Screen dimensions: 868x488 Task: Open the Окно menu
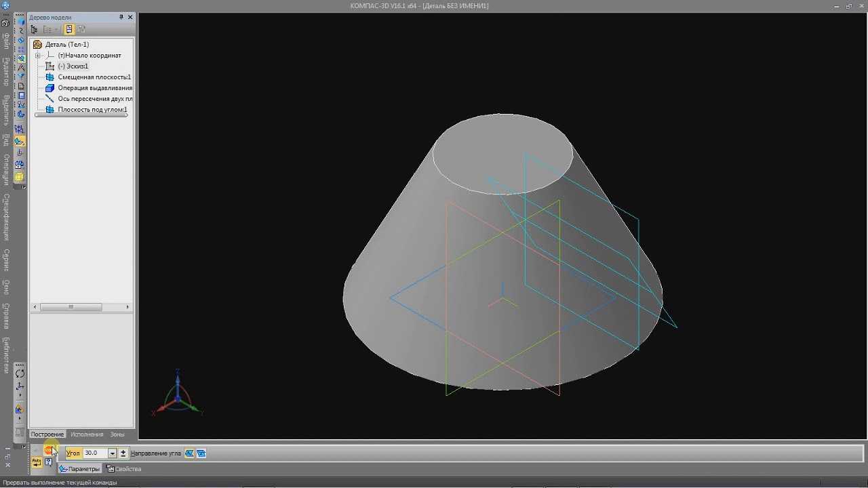pyautogui.click(x=6, y=287)
